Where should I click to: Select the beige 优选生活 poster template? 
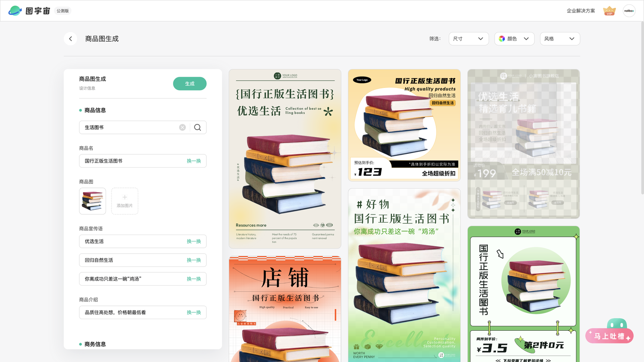pyautogui.click(x=285, y=159)
